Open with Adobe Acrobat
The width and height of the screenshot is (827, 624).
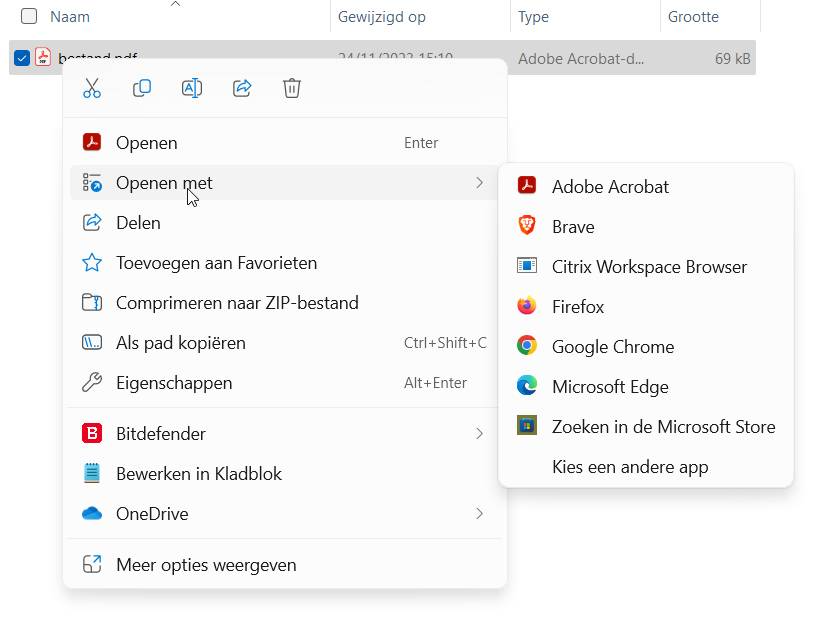[x=646, y=186]
